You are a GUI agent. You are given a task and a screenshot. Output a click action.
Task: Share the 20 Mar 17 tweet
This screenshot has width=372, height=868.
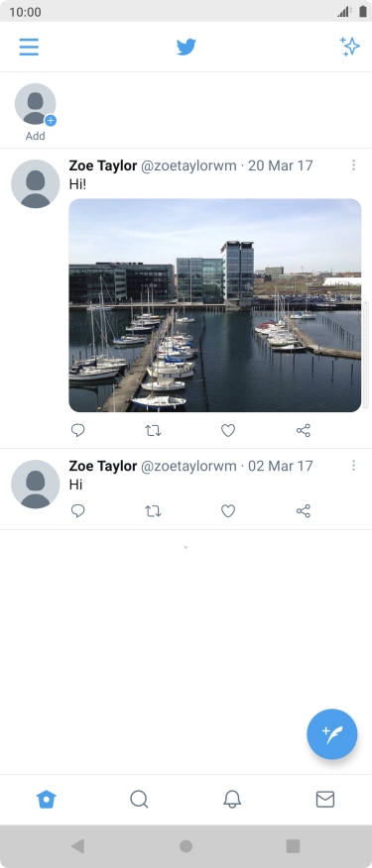pos(304,430)
